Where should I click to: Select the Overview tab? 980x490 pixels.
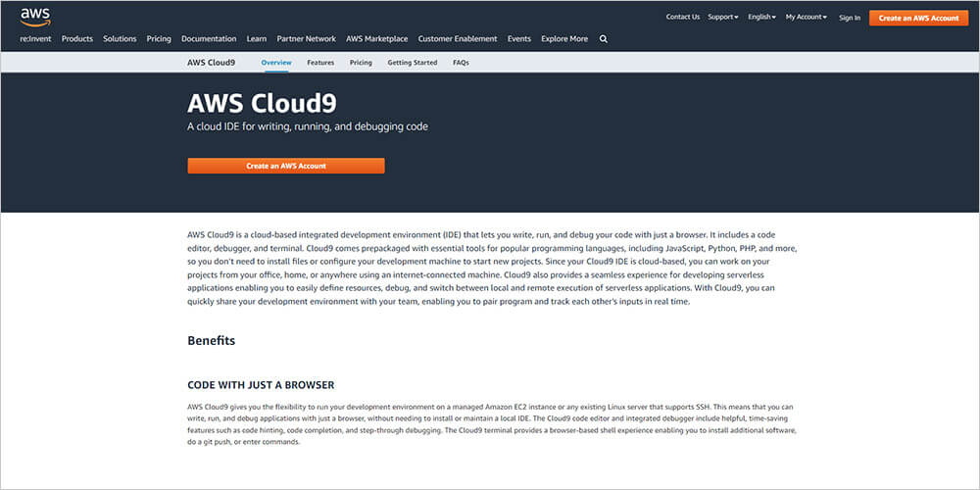click(276, 63)
